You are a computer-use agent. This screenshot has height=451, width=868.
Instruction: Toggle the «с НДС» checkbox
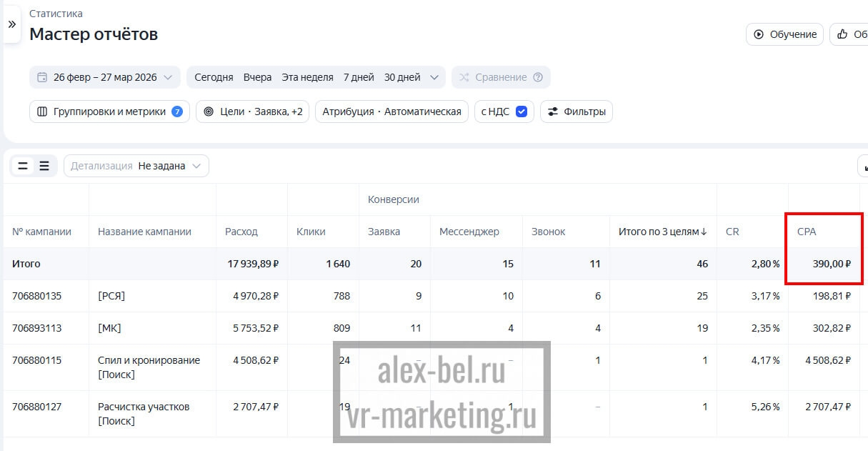522,111
